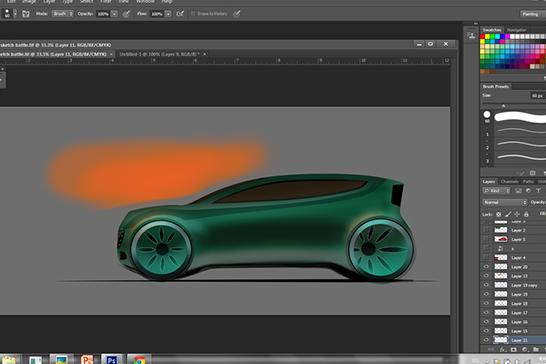Enable pressure for opacity icon
The width and height of the screenshot is (546, 364).
pos(126,14)
